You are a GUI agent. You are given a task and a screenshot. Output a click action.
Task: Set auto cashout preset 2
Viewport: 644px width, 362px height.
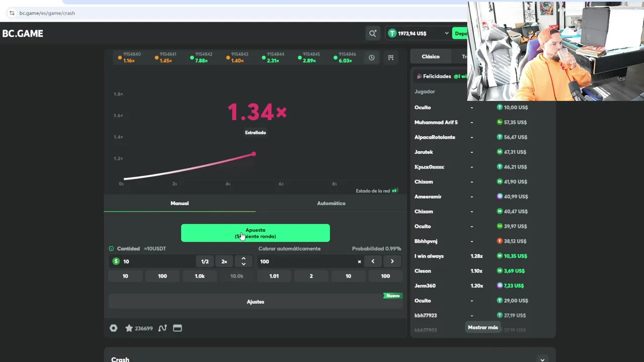311,276
